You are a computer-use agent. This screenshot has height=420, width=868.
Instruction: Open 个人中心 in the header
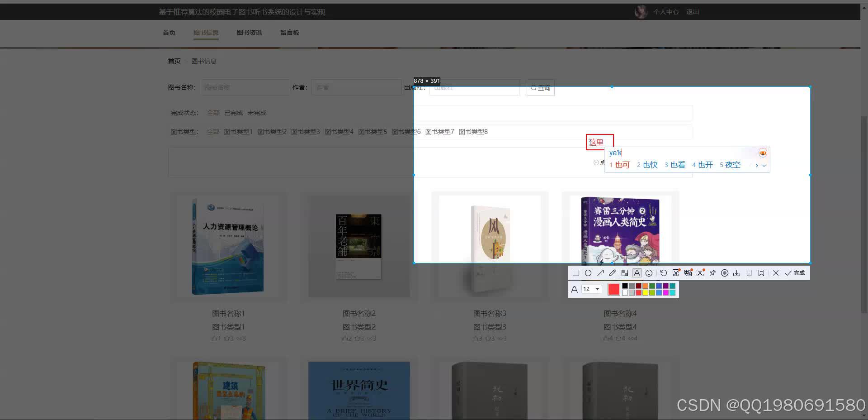coord(666,12)
